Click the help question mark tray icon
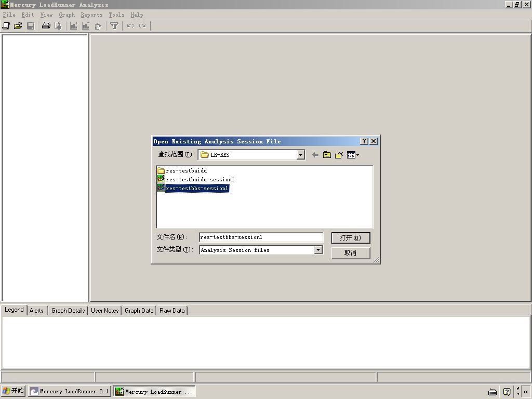The height and width of the screenshot is (399, 532). [x=507, y=392]
